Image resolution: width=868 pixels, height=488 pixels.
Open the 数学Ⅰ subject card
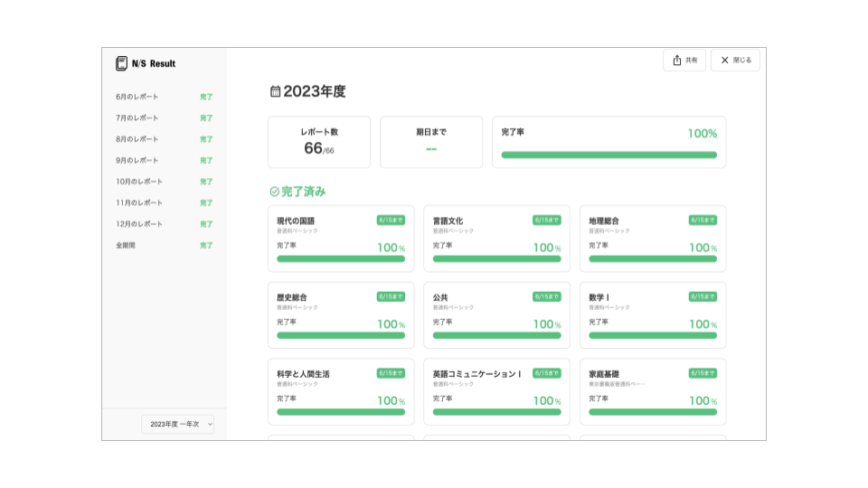[652, 315]
